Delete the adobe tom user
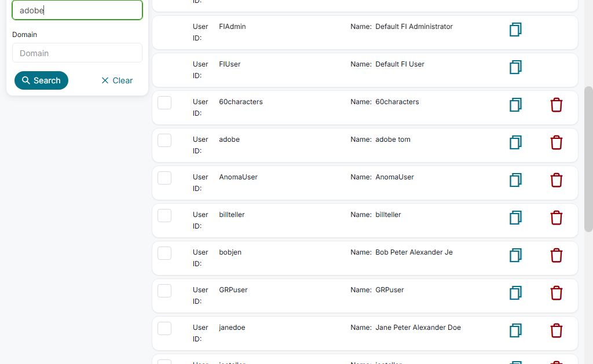This screenshot has height=364, width=593. pos(556,142)
